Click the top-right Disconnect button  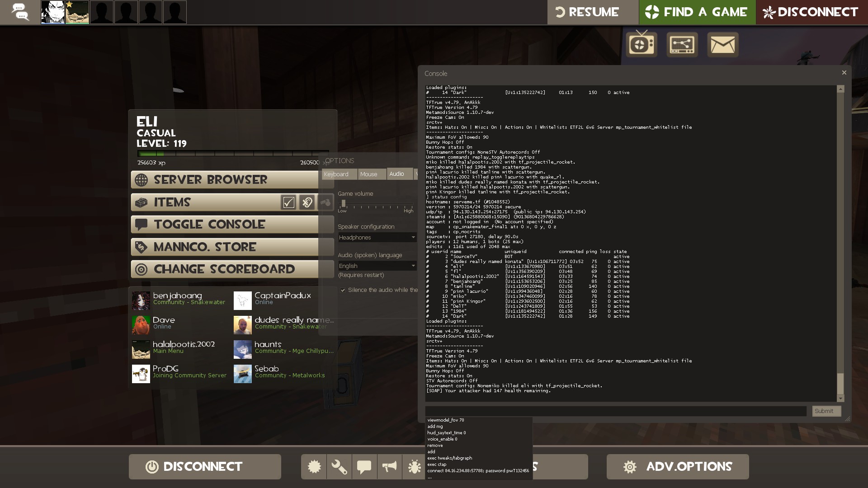tap(812, 12)
